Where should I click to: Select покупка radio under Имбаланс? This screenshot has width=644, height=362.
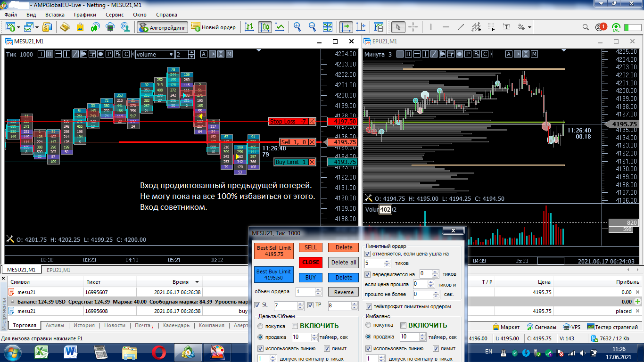[368, 325]
